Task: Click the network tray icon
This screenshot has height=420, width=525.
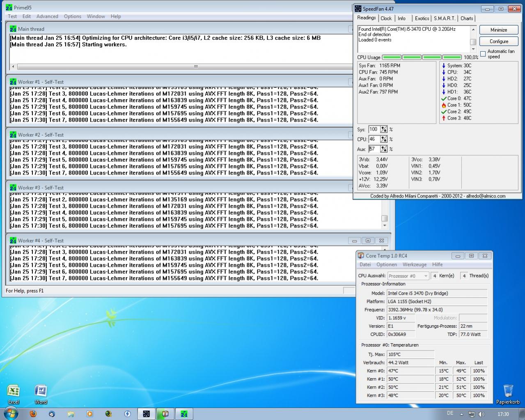Action: [x=471, y=414]
